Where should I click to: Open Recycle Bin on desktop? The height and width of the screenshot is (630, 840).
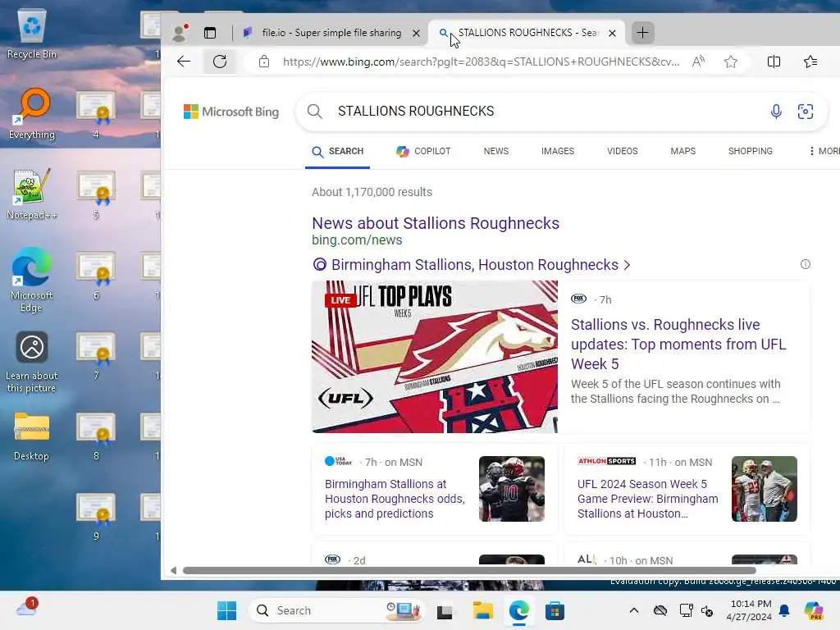point(32,33)
